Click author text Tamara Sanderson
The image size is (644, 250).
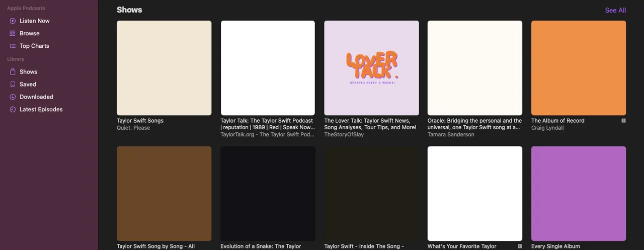click(x=451, y=135)
